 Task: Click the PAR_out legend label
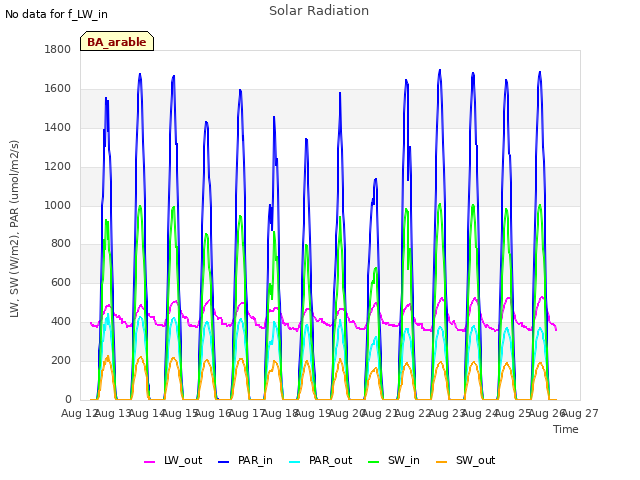(x=330, y=460)
